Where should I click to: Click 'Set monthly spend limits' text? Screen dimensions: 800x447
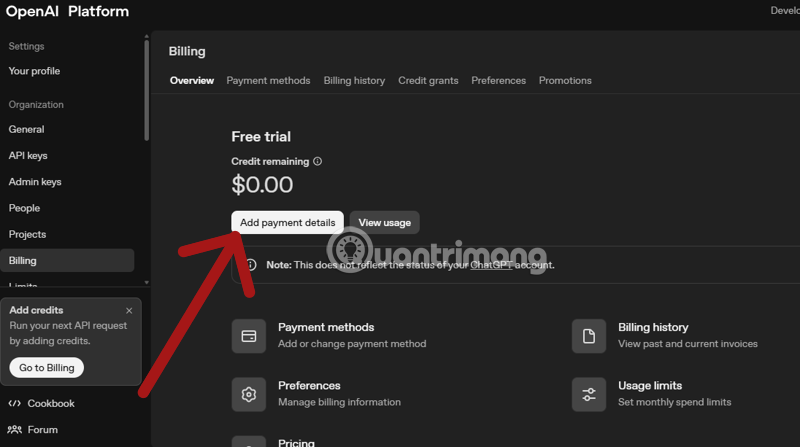point(674,402)
